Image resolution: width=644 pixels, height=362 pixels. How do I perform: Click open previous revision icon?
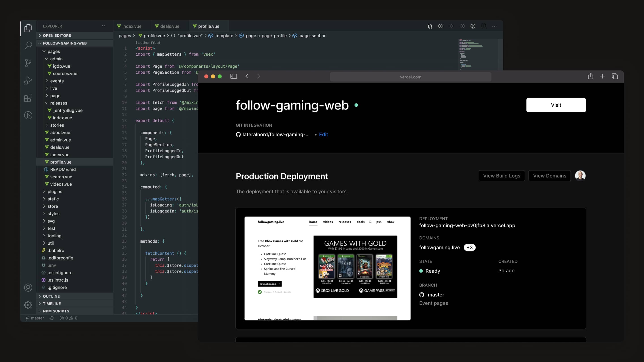pyautogui.click(x=441, y=26)
